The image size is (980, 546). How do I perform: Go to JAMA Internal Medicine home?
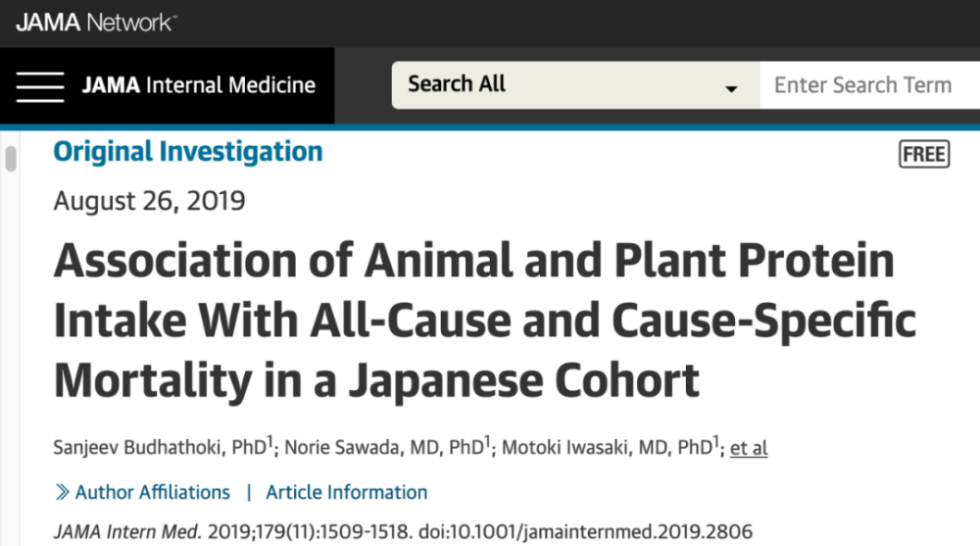coord(198,85)
